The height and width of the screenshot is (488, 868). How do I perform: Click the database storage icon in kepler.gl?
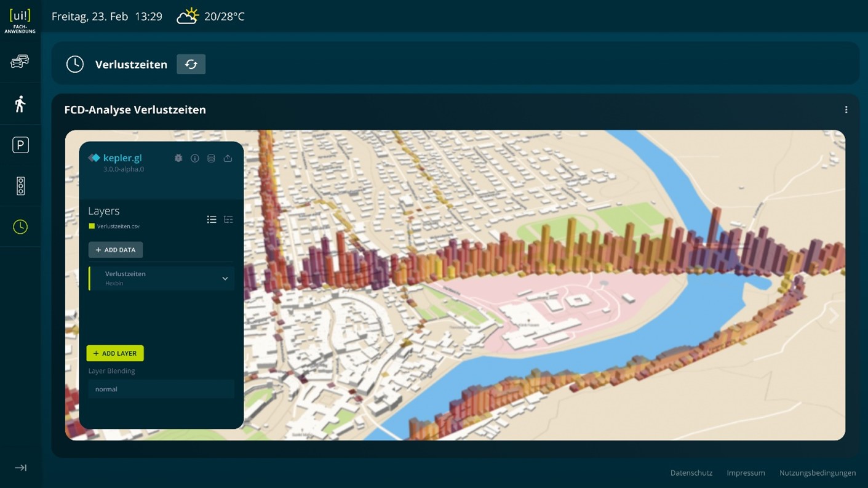point(211,158)
